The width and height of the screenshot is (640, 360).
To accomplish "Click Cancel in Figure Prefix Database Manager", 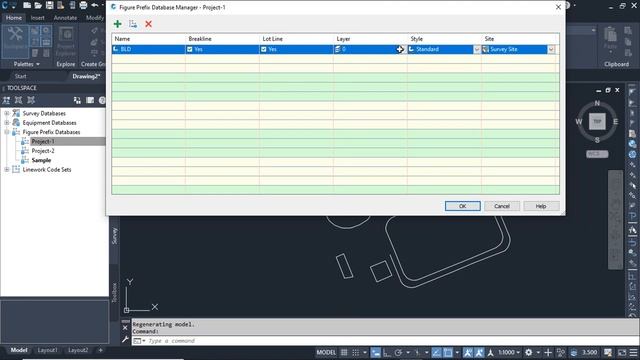I will [502, 206].
